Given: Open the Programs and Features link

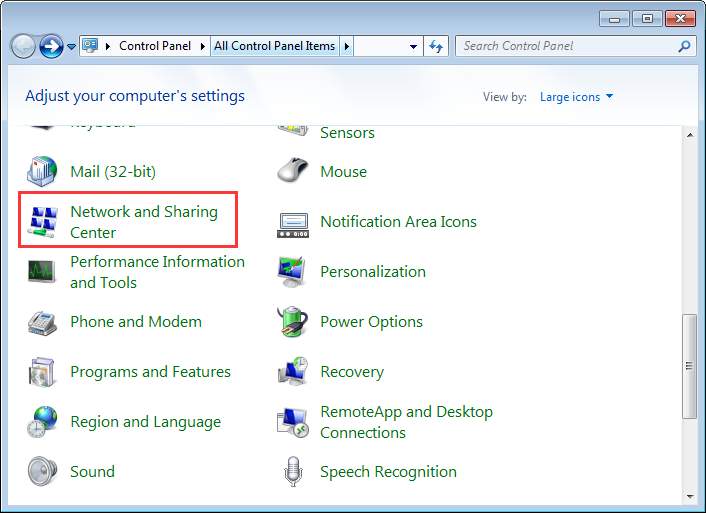Looking at the screenshot, I should pyautogui.click(x=150, y=372).
